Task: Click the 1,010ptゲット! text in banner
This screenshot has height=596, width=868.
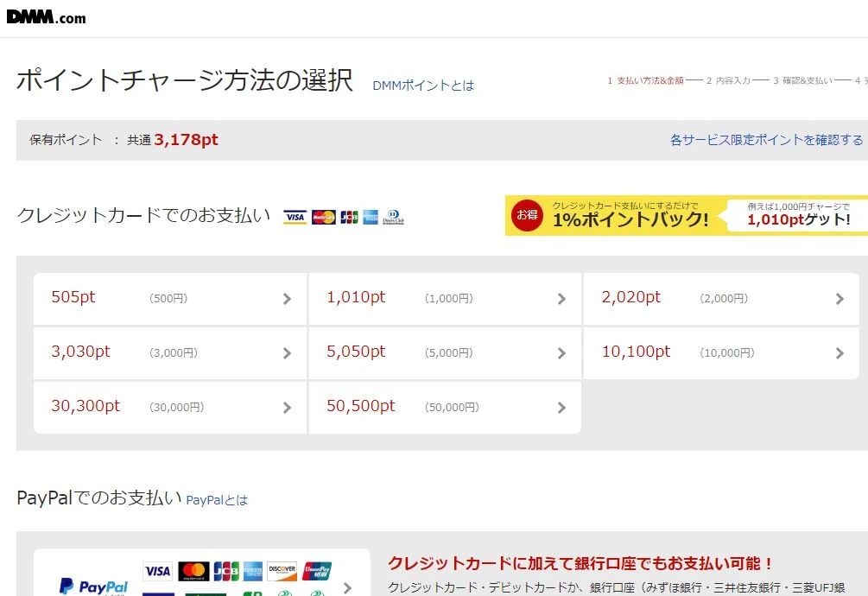Action: tap(799, 220)
